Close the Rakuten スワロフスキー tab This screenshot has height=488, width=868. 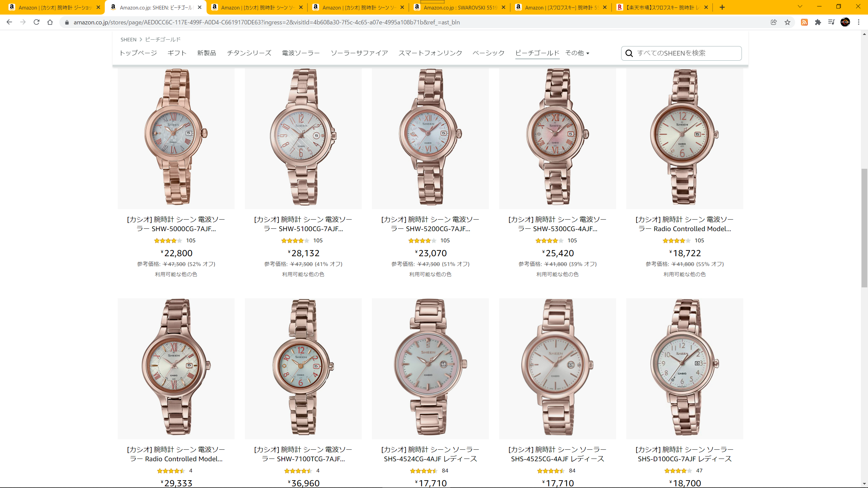tap(706, 7)
